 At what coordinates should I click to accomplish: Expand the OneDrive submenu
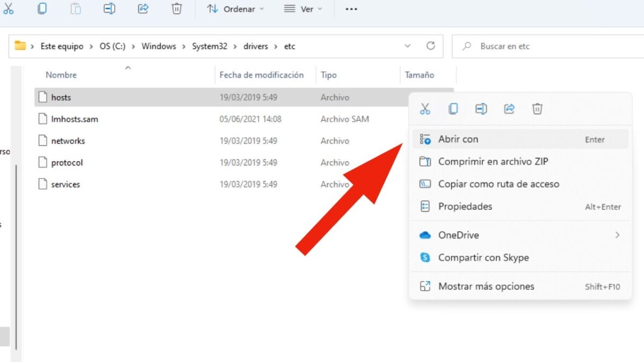[x=617, y=235]
